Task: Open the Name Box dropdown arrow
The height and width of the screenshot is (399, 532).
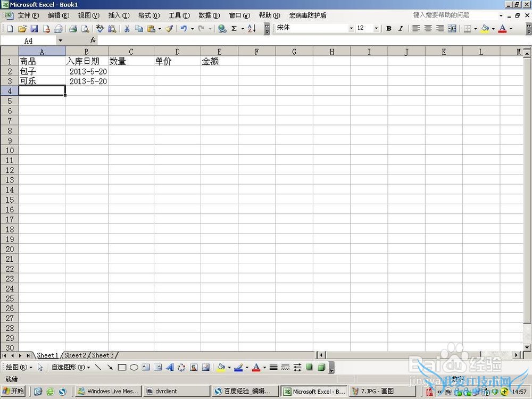Action: [x=60, y=40]
